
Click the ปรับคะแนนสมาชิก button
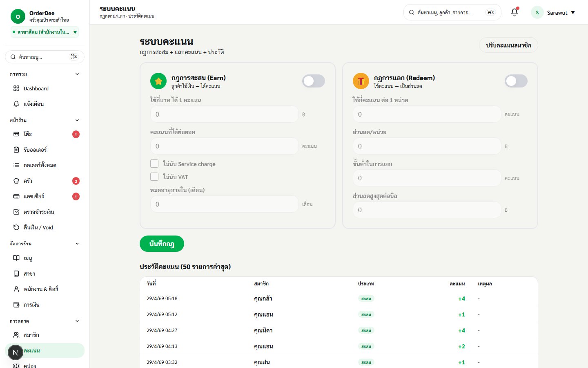tap(508, 45)
